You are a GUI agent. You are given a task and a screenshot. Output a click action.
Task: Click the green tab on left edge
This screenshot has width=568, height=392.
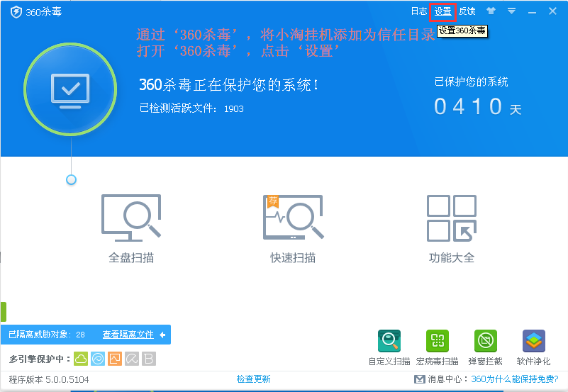pos(4,312)
